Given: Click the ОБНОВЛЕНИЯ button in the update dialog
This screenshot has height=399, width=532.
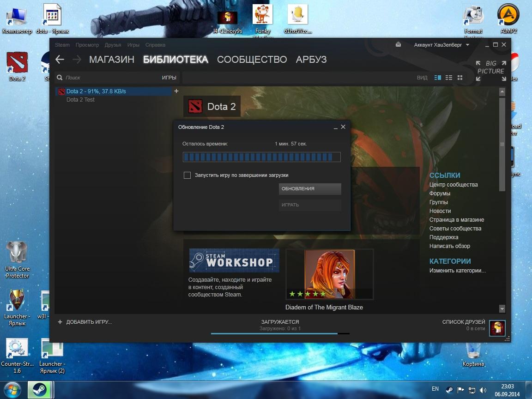Looking at the screenshot, I should tap(310, 189).
